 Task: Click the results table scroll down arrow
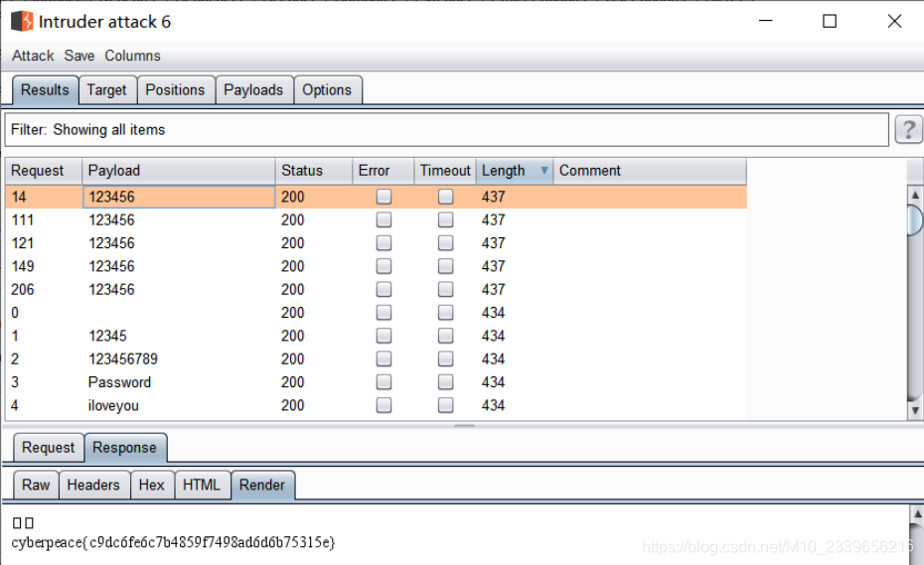click(915, 410)
